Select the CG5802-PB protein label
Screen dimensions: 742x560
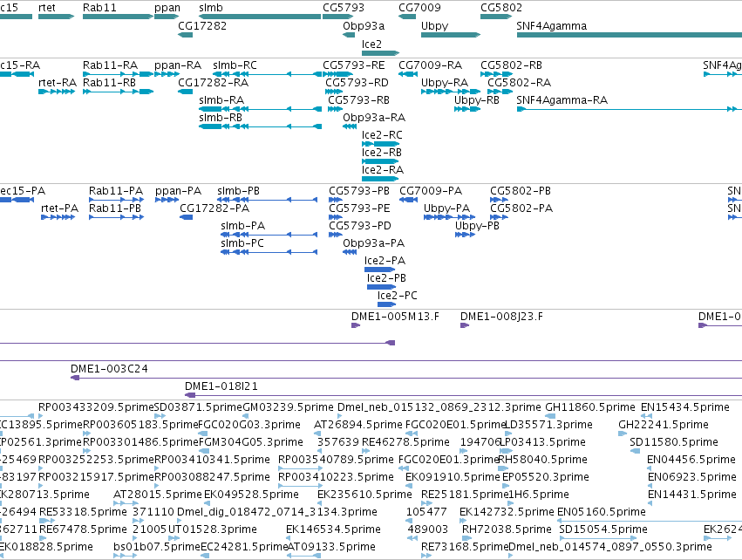(521, 191)
